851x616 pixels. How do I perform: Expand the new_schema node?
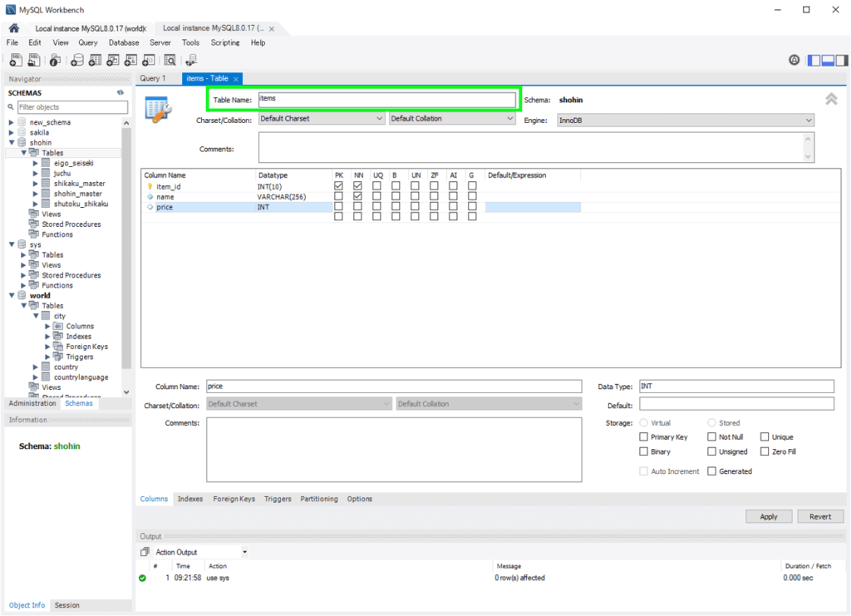12,122
